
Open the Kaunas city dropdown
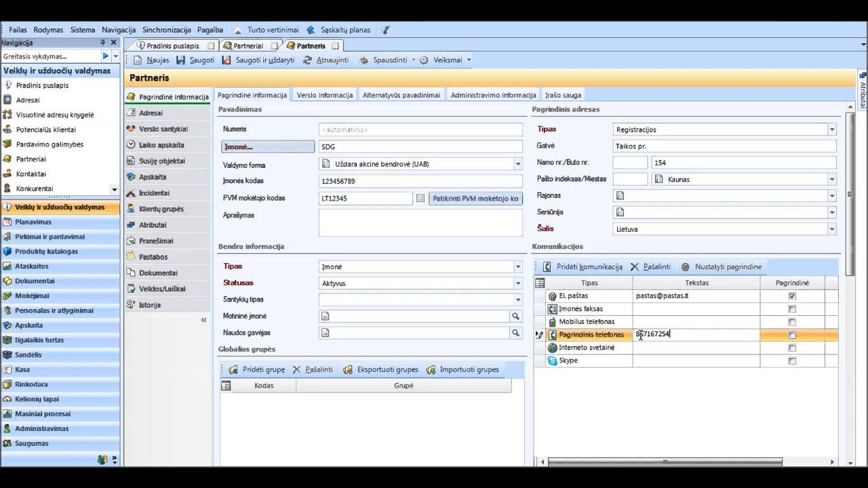[x=832, y=180]
